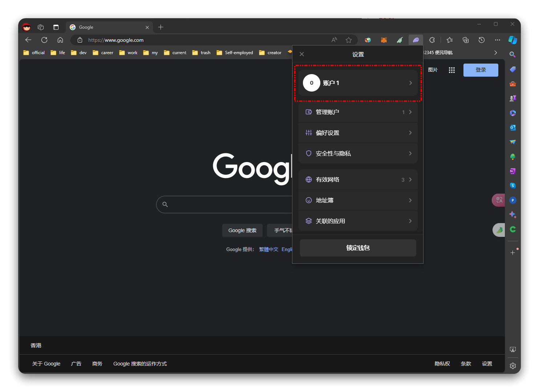539x392 pixels.
Task: Open sidebar Shopping tag icon
Action: coord(512,69)
